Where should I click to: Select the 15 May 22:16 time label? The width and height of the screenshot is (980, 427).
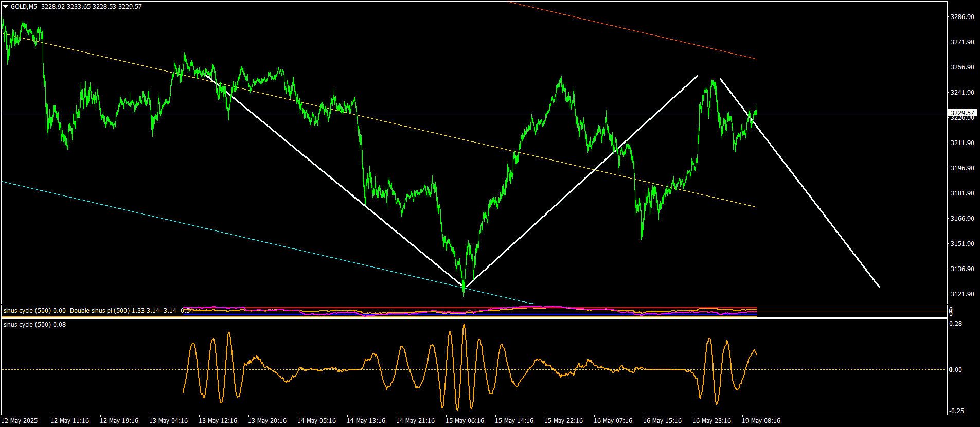pos(563,421)
